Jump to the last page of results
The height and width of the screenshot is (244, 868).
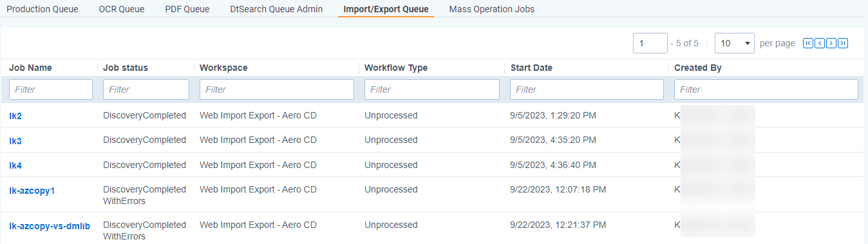point(843,43)
